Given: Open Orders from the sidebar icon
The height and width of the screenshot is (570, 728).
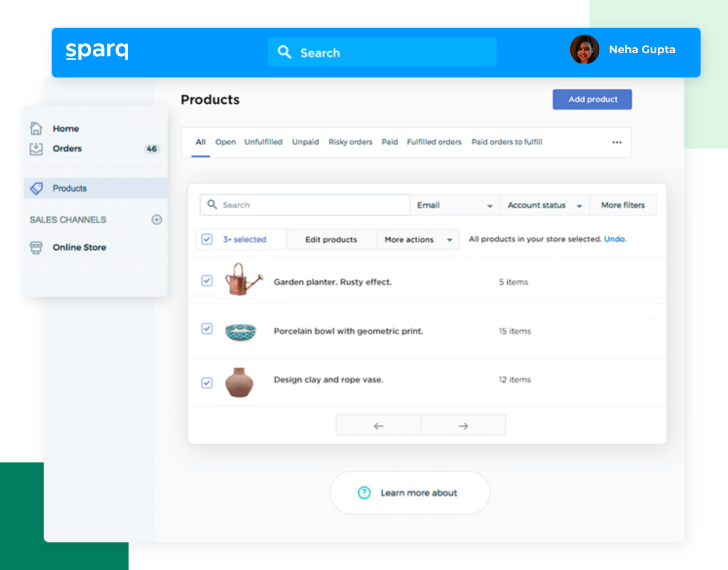Looking at the screenshot, I should (36, 149).
